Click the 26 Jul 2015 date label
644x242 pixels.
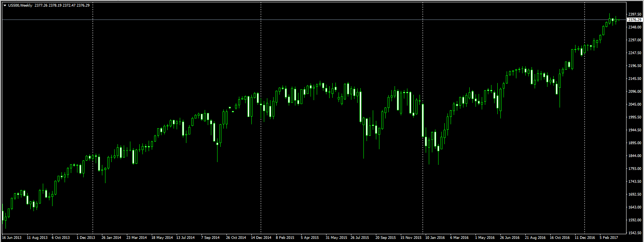360,237
